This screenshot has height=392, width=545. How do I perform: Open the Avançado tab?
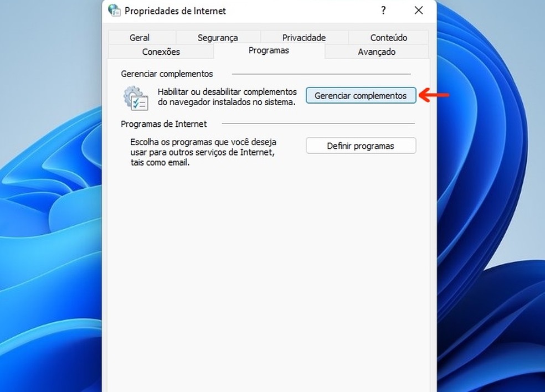[x=377, y=52]
